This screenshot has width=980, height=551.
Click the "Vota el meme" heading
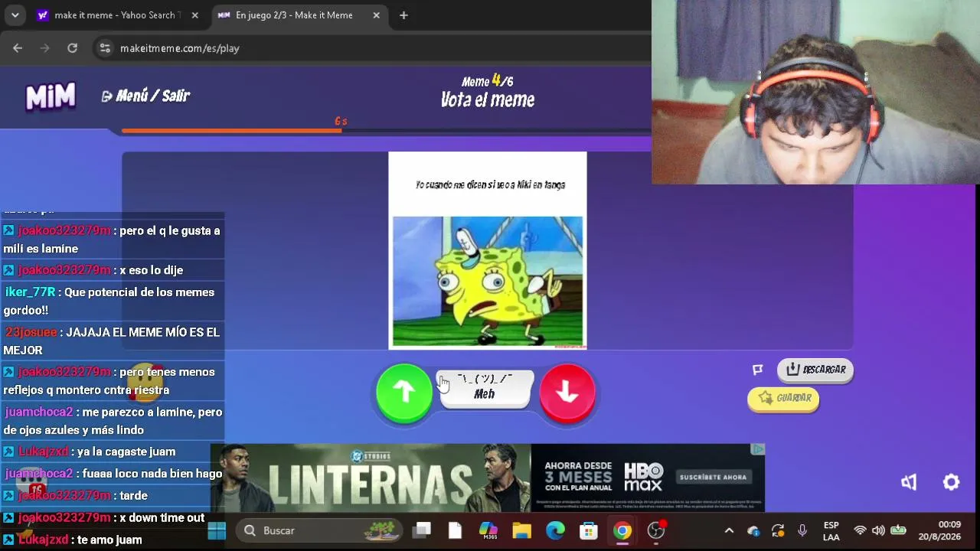488,99
